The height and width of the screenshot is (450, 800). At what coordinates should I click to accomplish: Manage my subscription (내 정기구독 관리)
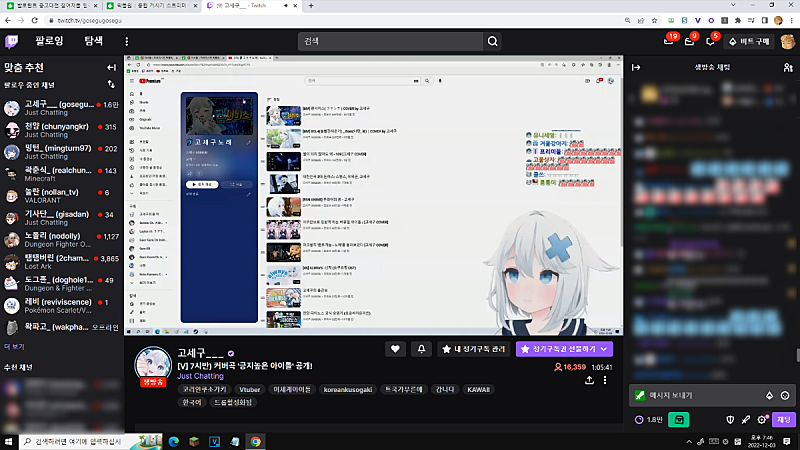473,349
